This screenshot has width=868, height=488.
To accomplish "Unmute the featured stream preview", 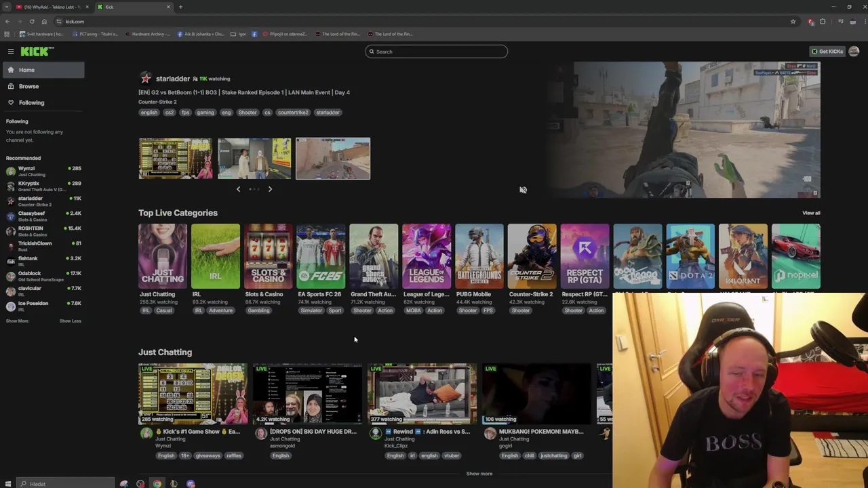I will click(523, 190).
